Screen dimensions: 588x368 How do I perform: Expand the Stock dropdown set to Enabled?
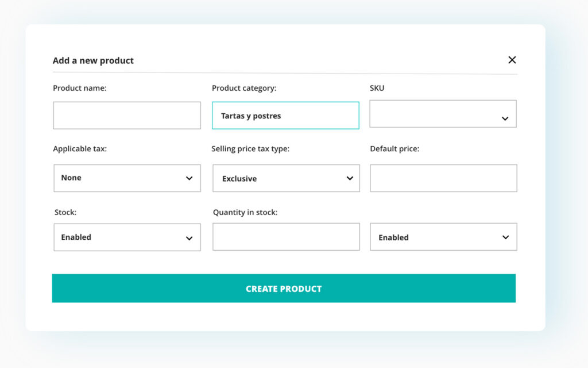point(127,237)
